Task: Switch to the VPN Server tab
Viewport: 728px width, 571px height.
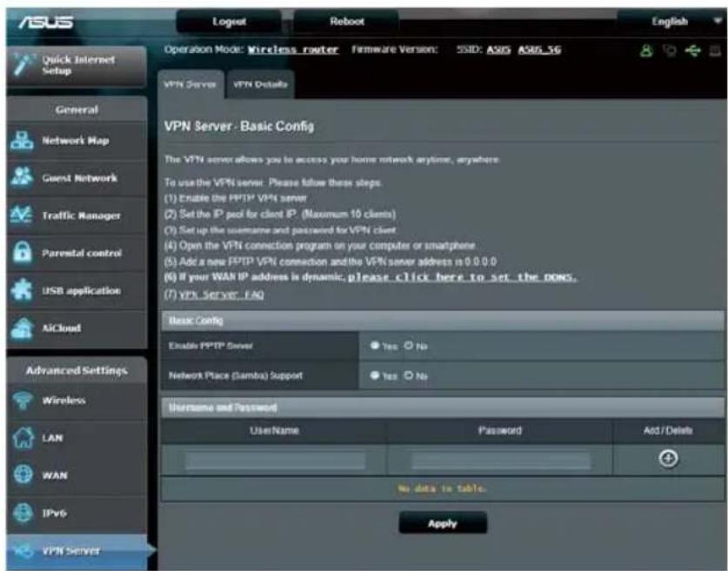Action: tap(190, 84)
